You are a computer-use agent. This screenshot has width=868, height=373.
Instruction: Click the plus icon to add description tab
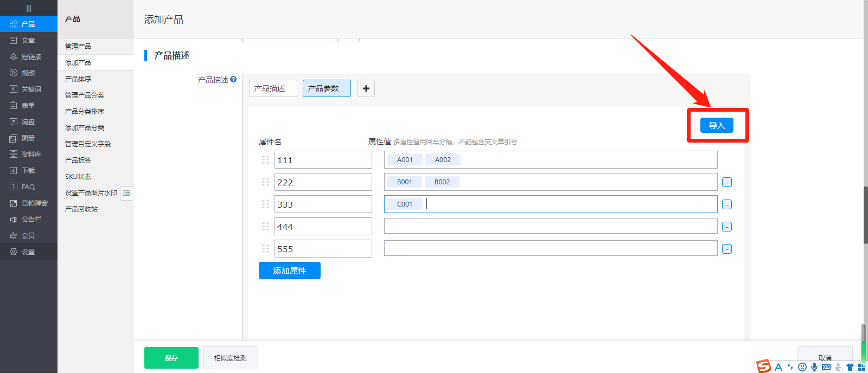(x=366, y=88)
